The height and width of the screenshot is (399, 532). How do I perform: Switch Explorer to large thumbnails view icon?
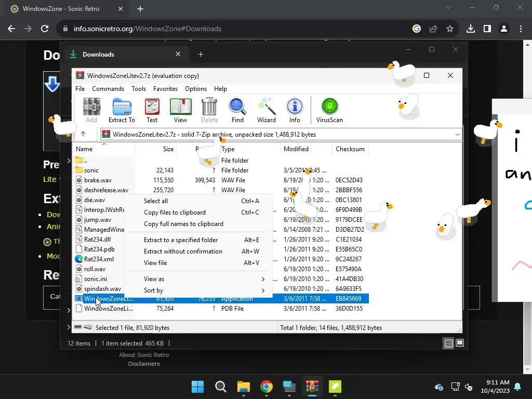pyautogui.click(x=460, y=343)
